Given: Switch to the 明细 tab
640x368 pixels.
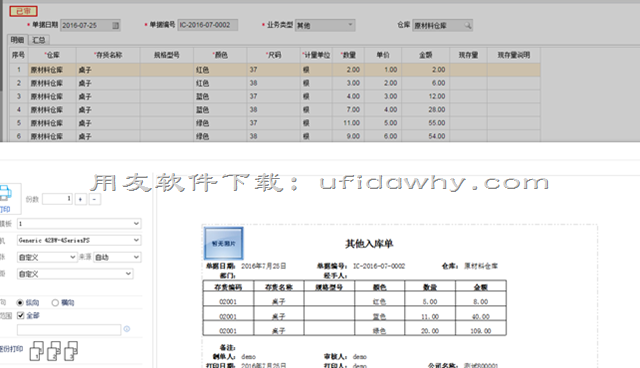Looking at the screenshot, I should 17,40.
